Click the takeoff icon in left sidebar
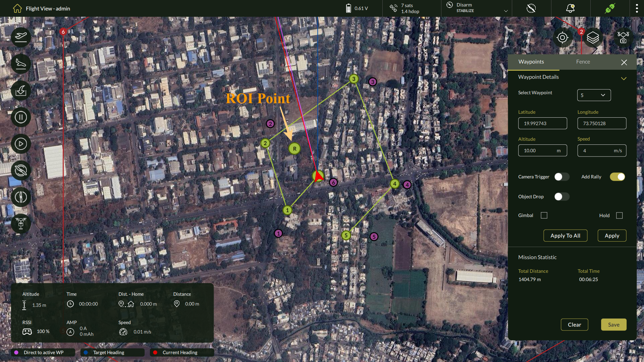Viewport: 644px width, 362px height. tap(21, 37)
